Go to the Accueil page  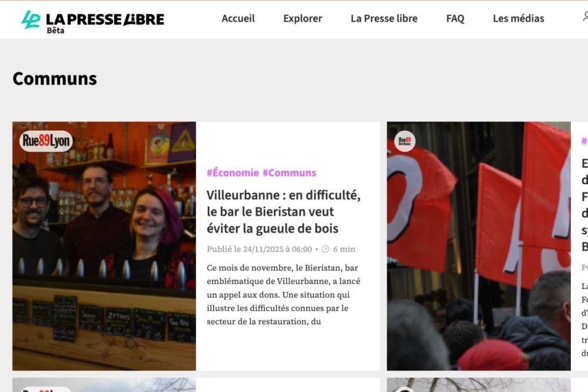[238, 18]
